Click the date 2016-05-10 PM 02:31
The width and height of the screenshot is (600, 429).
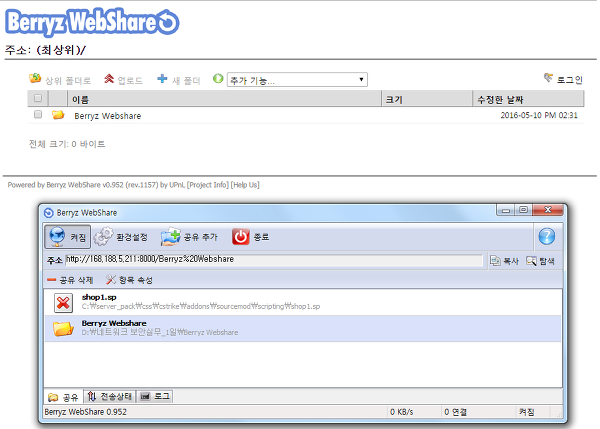pyautogui.click(x=539, y=115)
